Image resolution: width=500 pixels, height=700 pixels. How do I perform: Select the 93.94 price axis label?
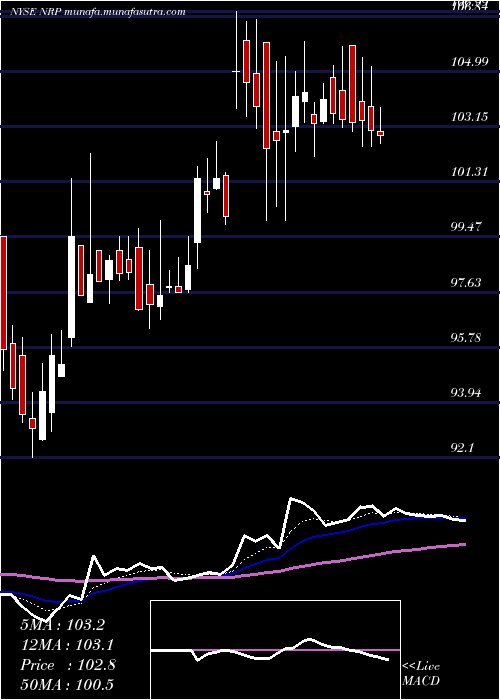(467, 393)
